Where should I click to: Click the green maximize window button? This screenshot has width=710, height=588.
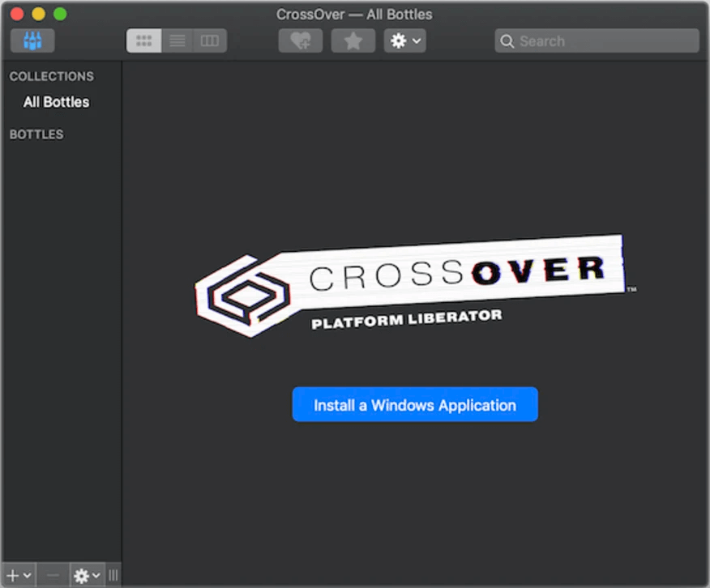tap(60, 14)
